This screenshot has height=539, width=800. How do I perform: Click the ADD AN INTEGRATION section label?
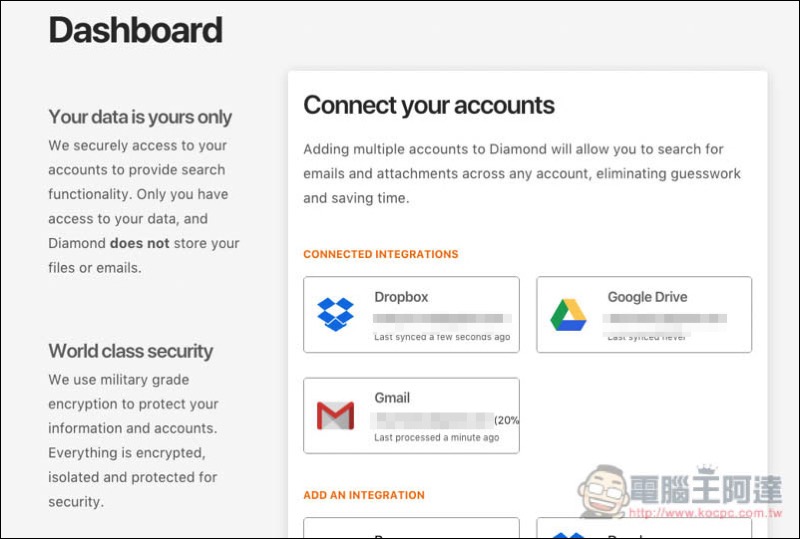(x=364, y=495)
